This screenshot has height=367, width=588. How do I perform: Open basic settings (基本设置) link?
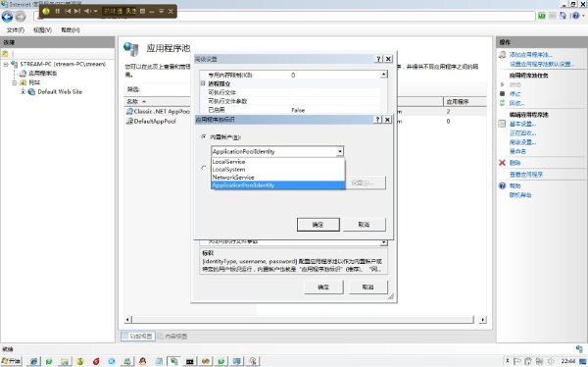522,124
